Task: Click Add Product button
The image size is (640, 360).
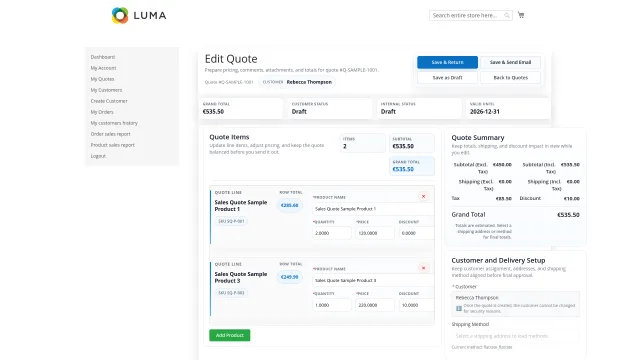Action: 229,335
